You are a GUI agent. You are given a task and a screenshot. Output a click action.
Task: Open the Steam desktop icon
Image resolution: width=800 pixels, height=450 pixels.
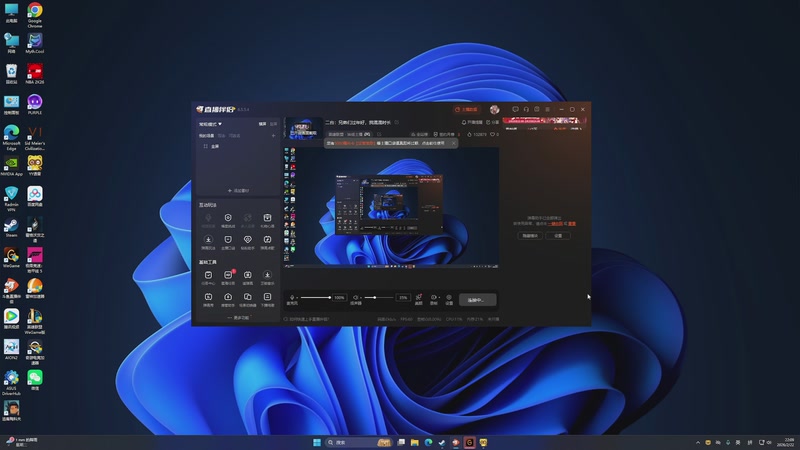tap(11, 228)
